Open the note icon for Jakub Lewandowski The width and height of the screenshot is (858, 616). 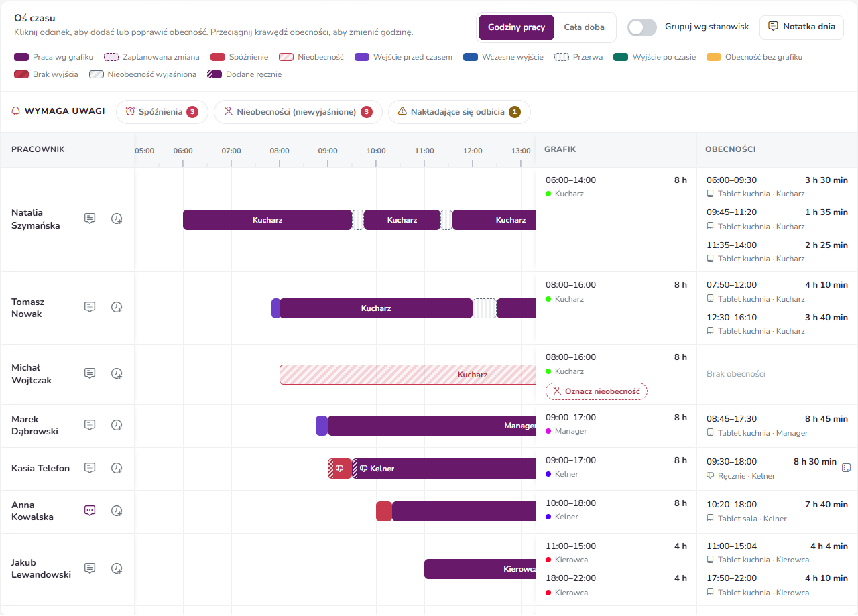coord(90,568)
